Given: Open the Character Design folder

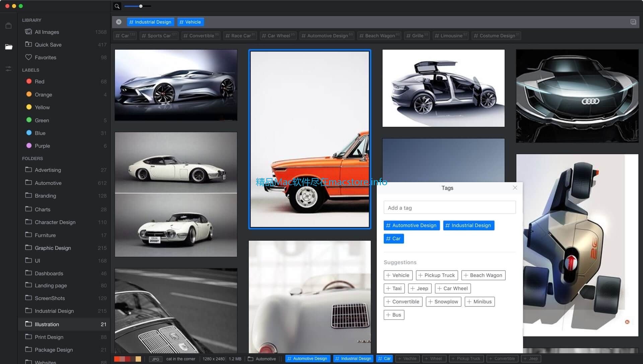Looking at the screenshot, I should click(64, 222).
